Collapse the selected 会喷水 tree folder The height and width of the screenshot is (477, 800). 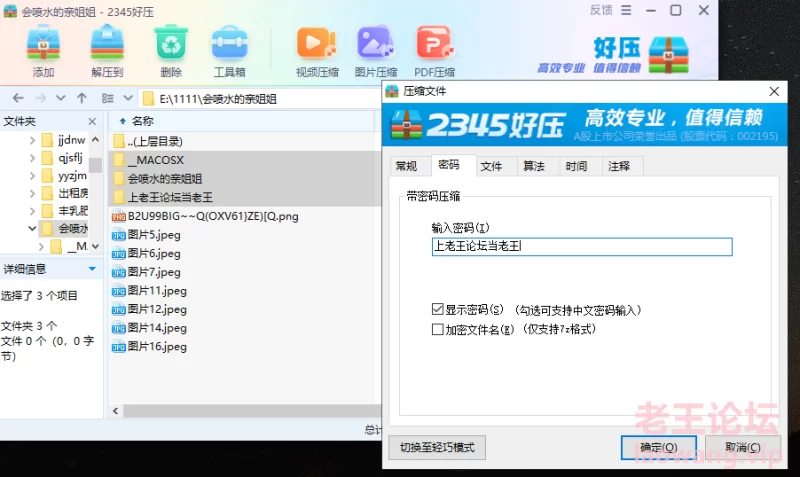tap(32, 228)
